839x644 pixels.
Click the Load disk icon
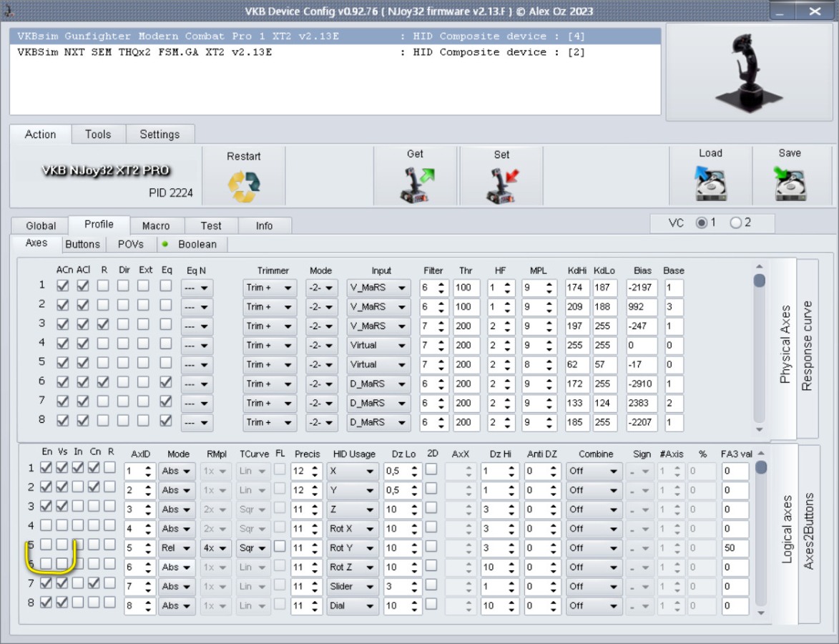[710, 185]
